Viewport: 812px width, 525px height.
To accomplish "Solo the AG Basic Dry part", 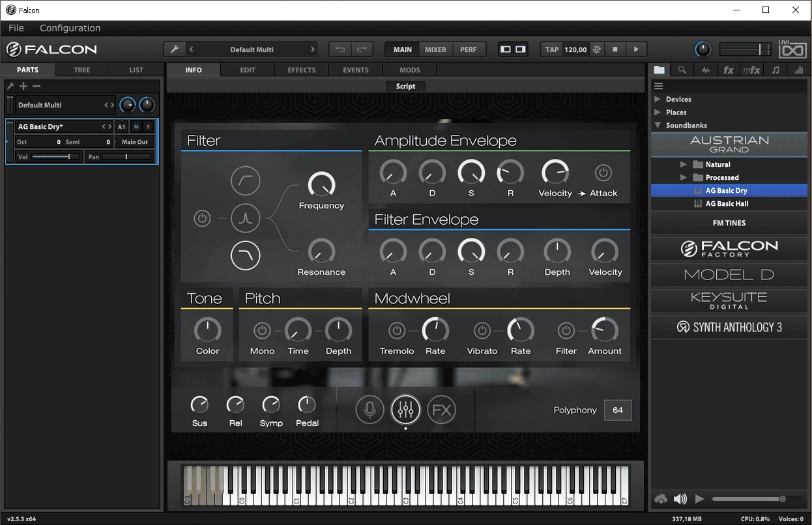I will pyautogui.click(x=148, y=127).
